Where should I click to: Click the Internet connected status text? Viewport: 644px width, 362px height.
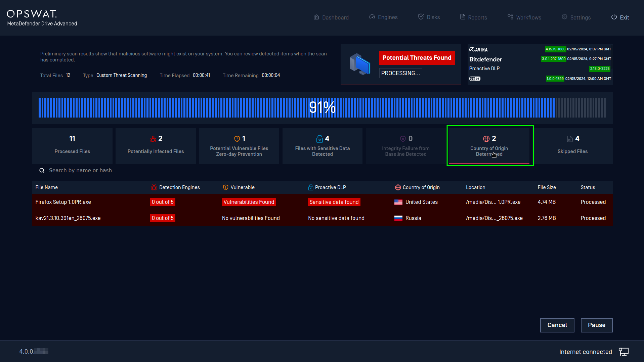(586, 352)
